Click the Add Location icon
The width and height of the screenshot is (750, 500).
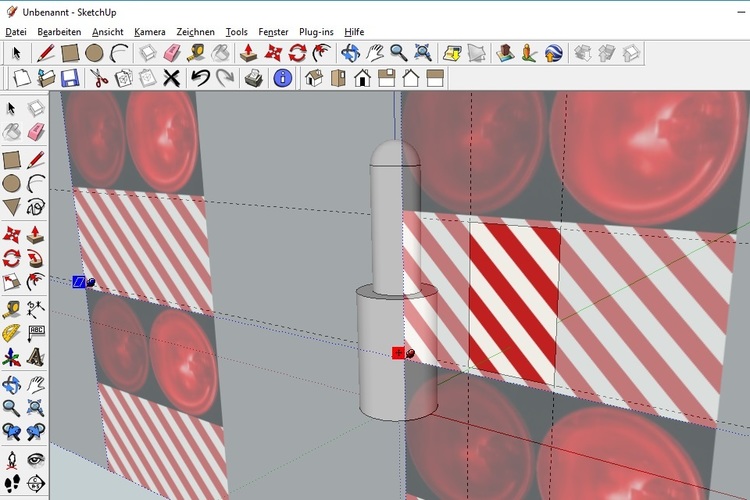coord(452,53)
